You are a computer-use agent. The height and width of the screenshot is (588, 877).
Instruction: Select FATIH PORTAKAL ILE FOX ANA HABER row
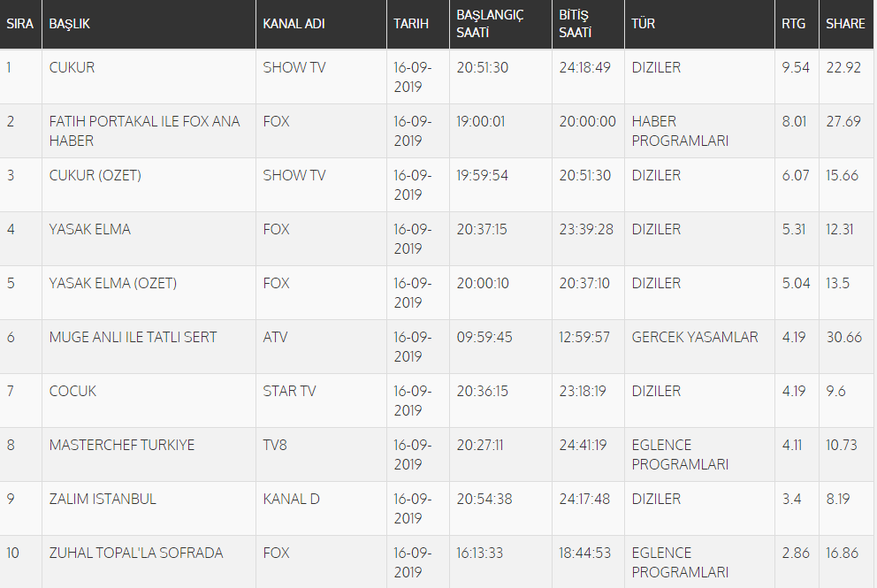pos(144,131)
